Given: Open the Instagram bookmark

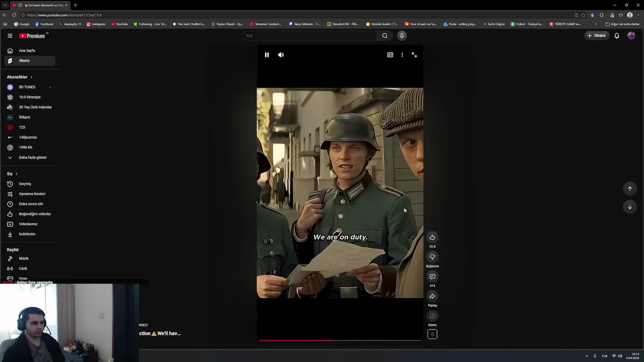Looking at the screenshot, I should click(x=96, y=24).
